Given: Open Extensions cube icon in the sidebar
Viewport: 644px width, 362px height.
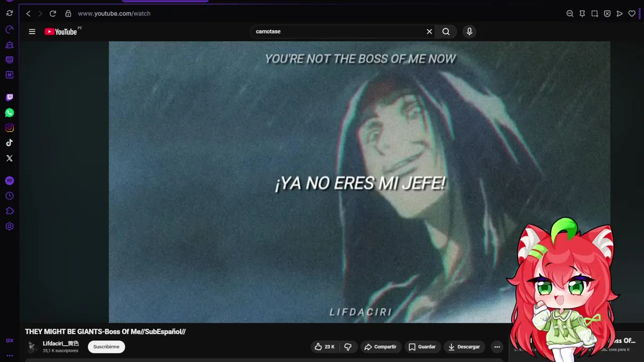Looking at the screenshot, I should [x=10, y=211].
